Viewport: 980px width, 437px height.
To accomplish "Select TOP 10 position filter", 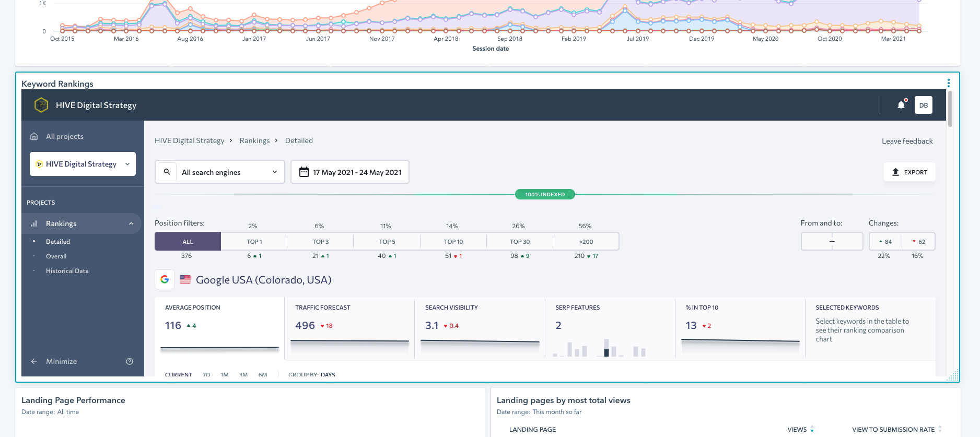I will [x=453, y=242].
